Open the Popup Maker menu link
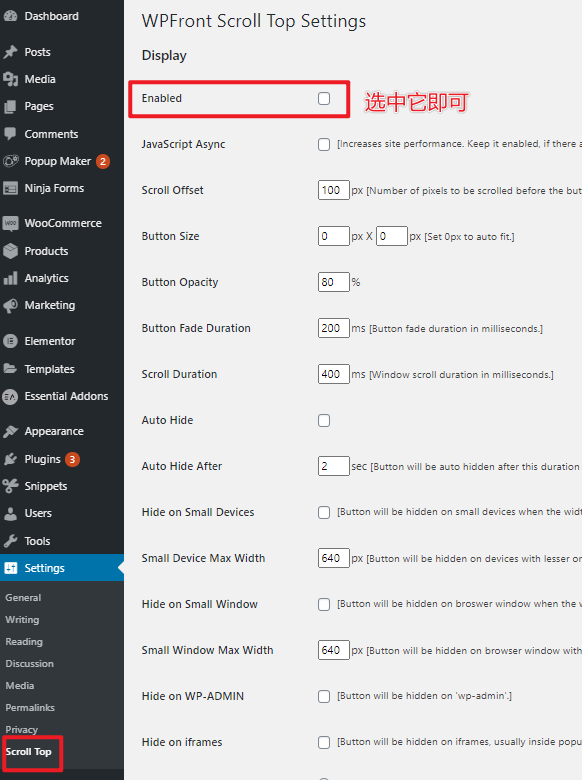This screenshot has height=780, width=582. [x=58, y=161]
